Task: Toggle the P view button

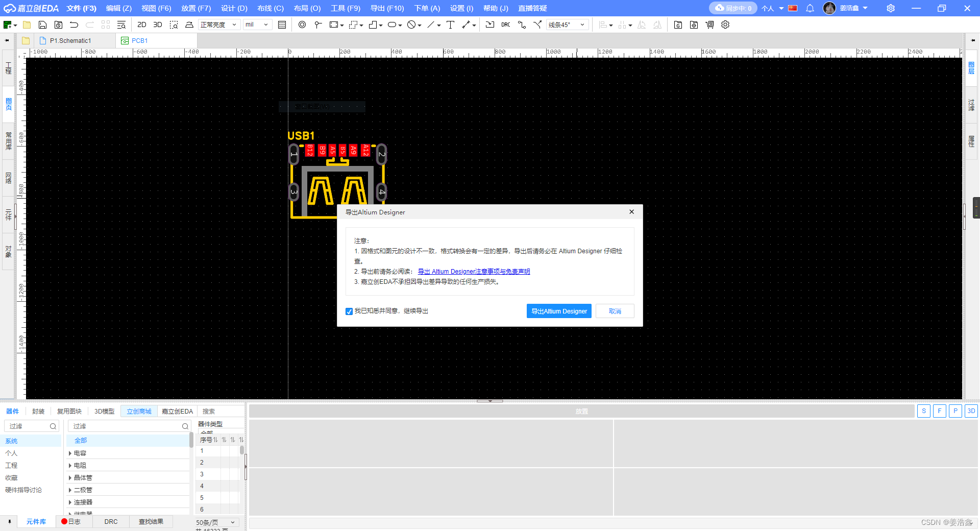Action: coord(955,411)
